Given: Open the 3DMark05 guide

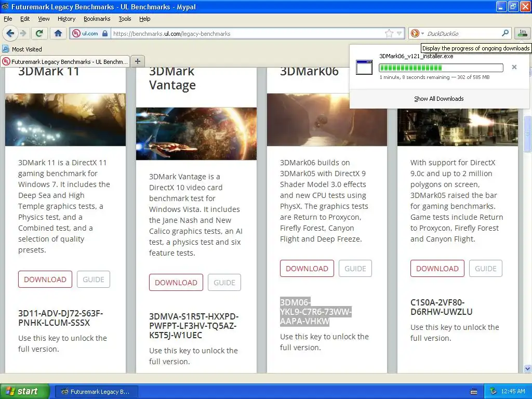Looking at the screenshot, I should (486, 269).
